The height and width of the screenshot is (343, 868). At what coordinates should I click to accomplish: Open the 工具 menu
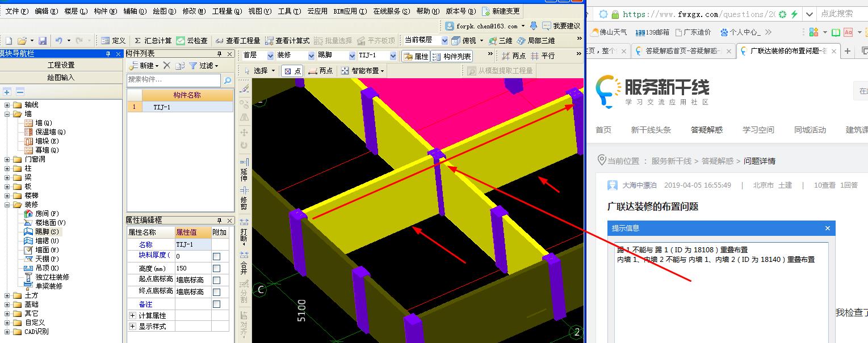click(290, 11)
